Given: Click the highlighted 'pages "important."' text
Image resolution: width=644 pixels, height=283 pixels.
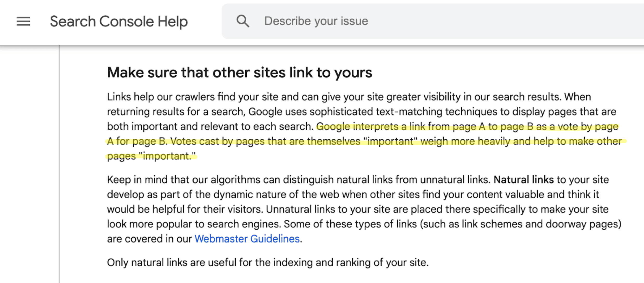Looking at the screenshot, I should [x=151, y=156].
